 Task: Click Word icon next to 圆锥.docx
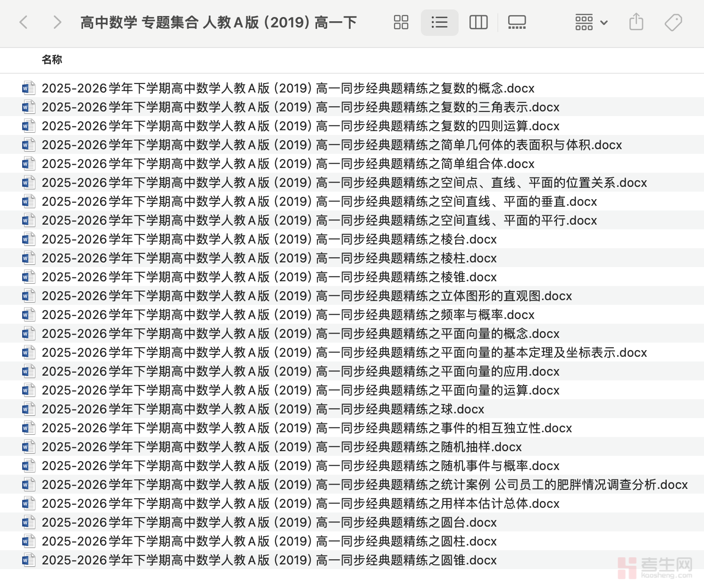point(29,560)
